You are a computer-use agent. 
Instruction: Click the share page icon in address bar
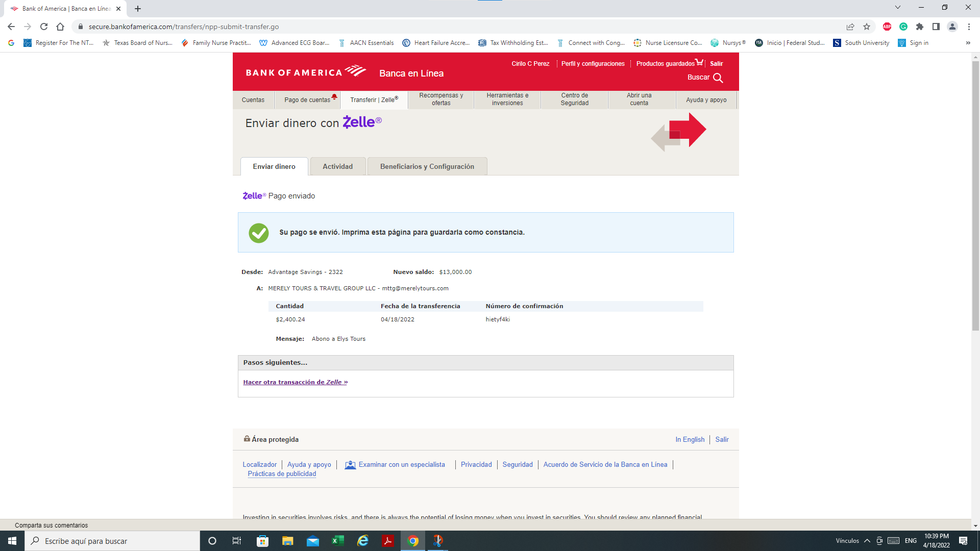click(850, 27)
